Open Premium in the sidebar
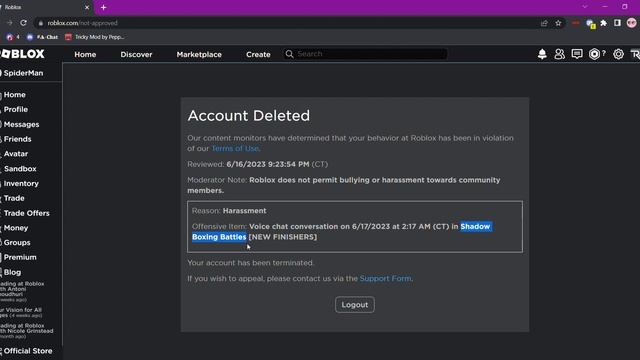Screen dimensions: 640x360 coord(20,257)
